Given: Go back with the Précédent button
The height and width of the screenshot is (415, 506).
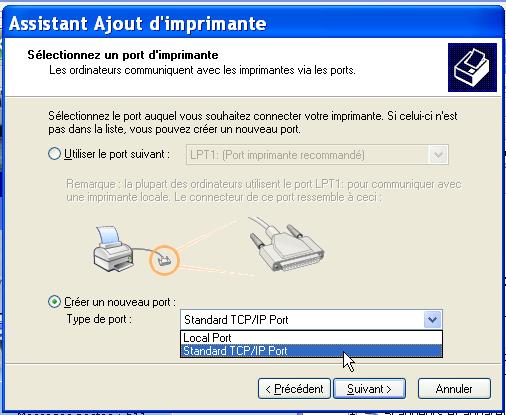Looking at the screenshot, I should pos(294,389).
